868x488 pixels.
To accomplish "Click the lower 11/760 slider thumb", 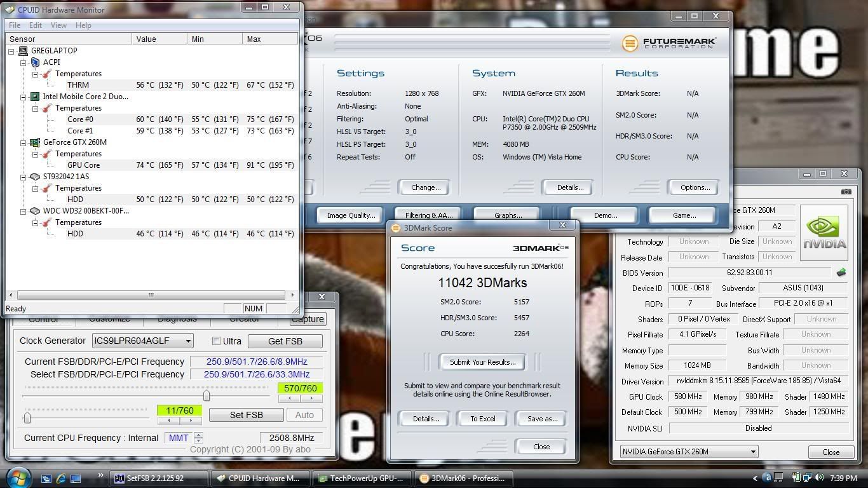I will [27, 417].
